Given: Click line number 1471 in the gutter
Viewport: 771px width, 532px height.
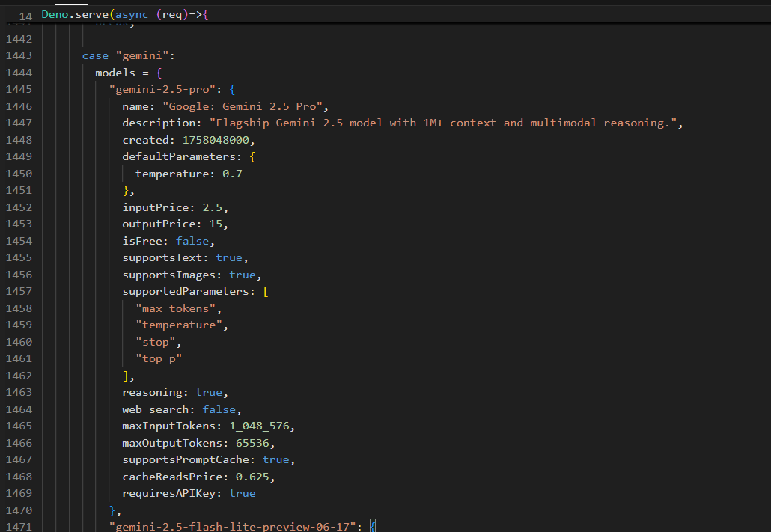Looking at the screenshot, I should coord(19,527).
